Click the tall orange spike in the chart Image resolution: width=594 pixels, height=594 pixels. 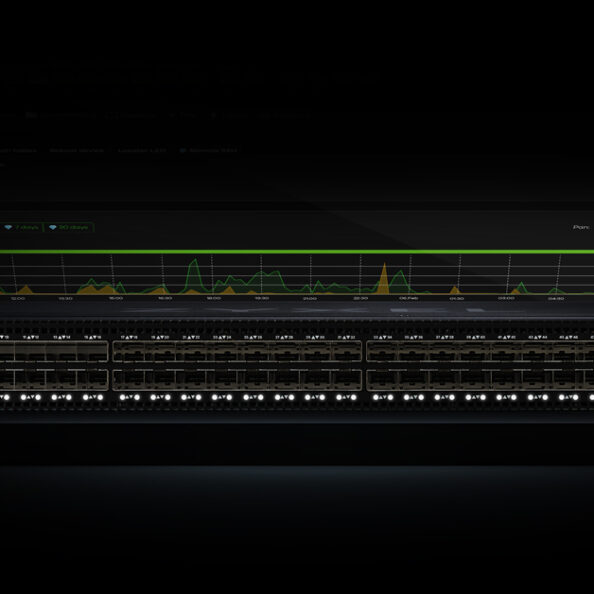coord(384,278)
